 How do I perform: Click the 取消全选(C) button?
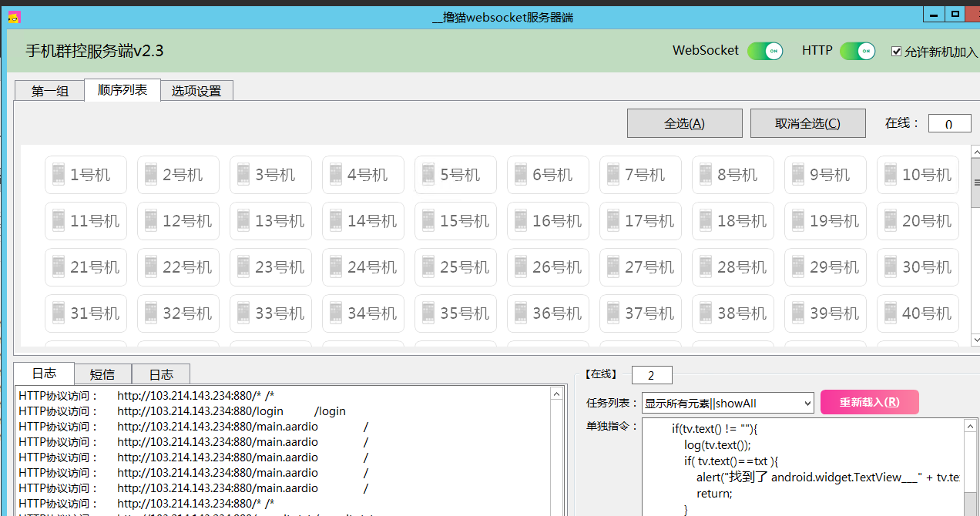807,123
